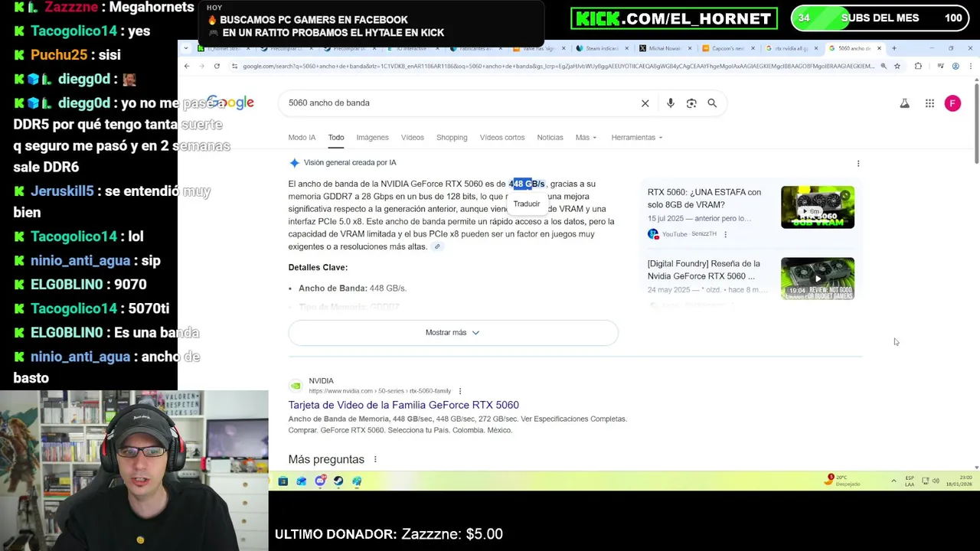Open options beside Más preguntas heading
Image resolution: width=980 pixels, height=551 pixels.
point(375,459)
